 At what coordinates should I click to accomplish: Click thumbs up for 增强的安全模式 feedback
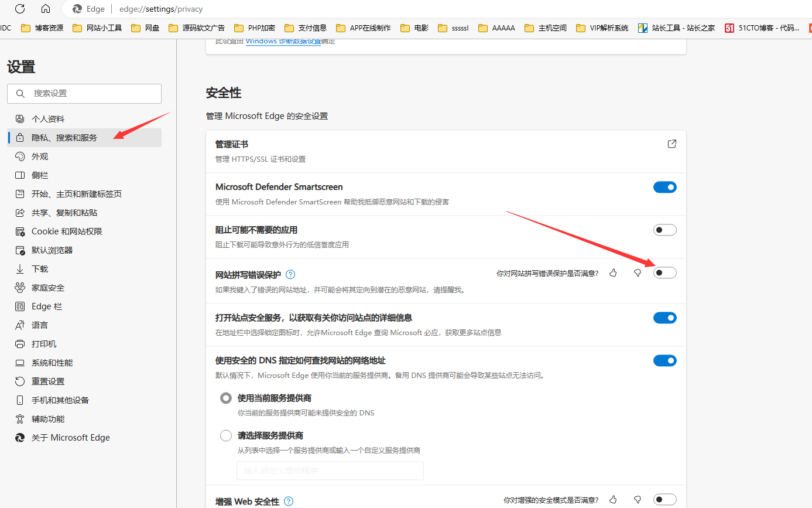613,500
